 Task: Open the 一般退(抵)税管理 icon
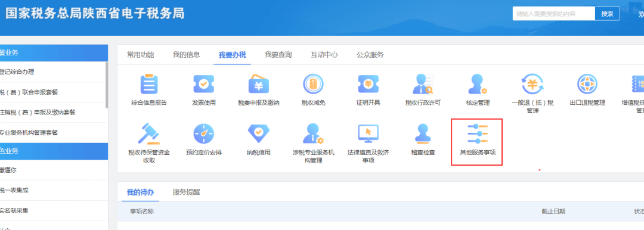(532, 84)
